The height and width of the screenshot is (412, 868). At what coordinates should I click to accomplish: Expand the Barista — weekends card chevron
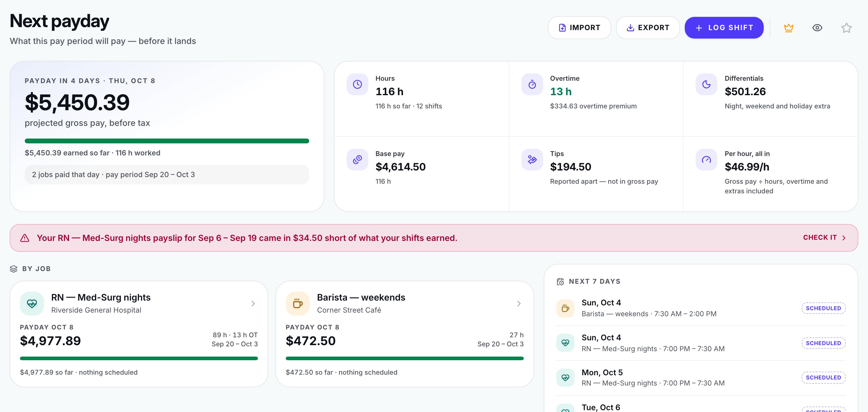pyautogui.click(x=519, y=304)
